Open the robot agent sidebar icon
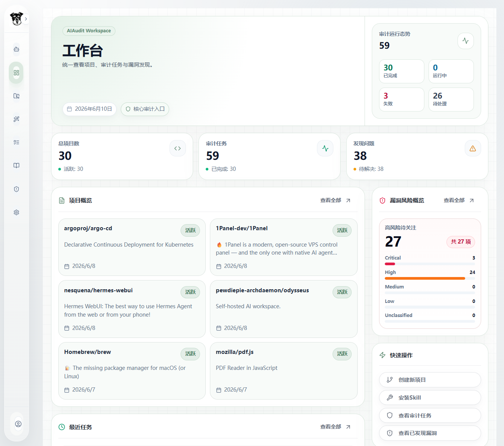Screen dimensions: 504x446 click(16, 49)
